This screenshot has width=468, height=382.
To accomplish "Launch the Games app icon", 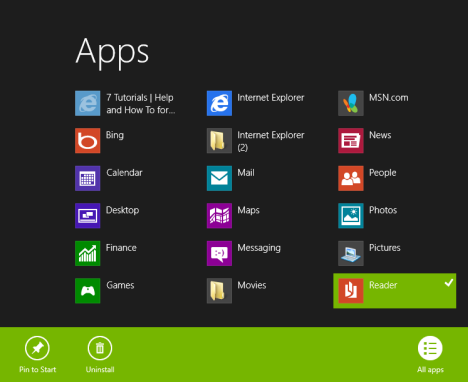I will 87,291.
